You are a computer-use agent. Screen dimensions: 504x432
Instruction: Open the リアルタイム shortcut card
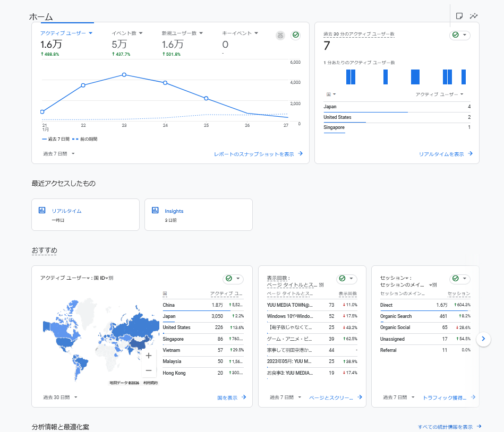coord(86,214)
